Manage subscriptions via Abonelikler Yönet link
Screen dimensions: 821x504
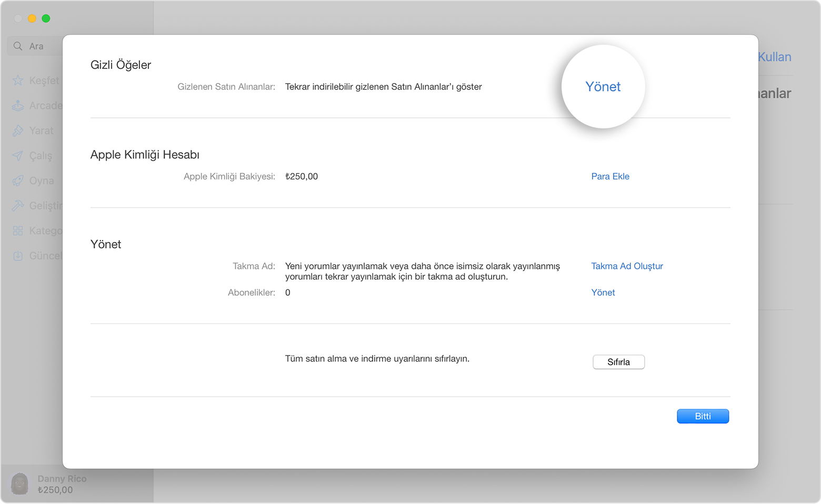tap(603, 293)
